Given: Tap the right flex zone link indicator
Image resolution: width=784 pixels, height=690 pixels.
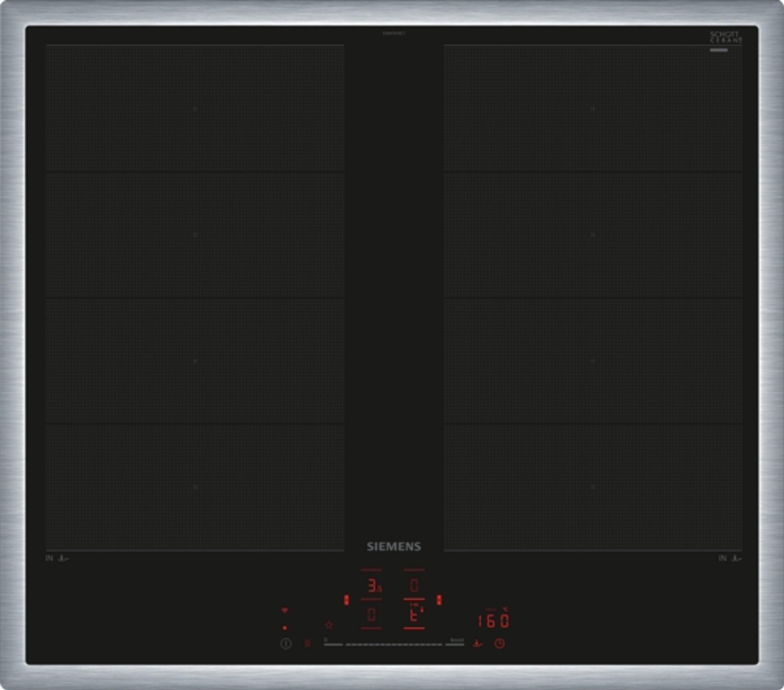Looking at the screenshot, I should coord(439,600).
